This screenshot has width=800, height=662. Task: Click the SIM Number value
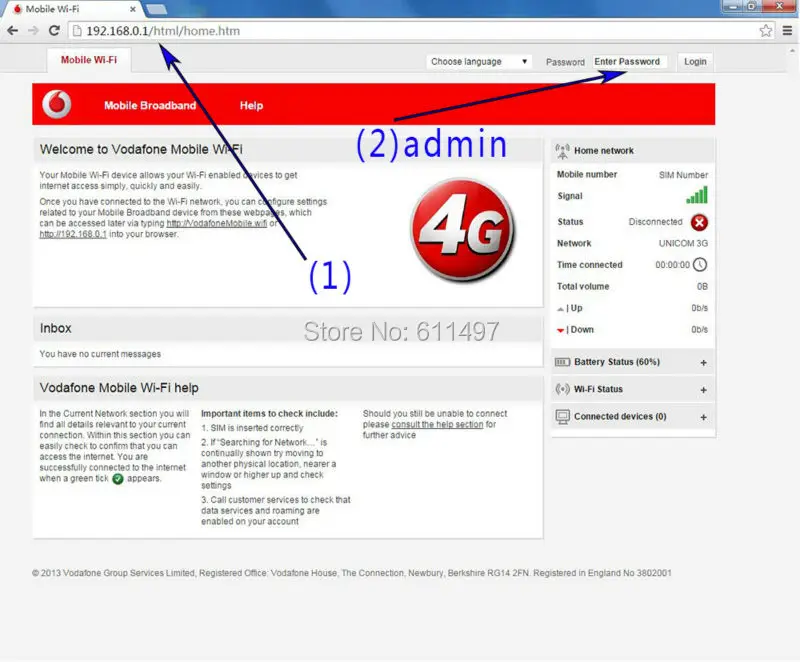[x=683, y=175]
